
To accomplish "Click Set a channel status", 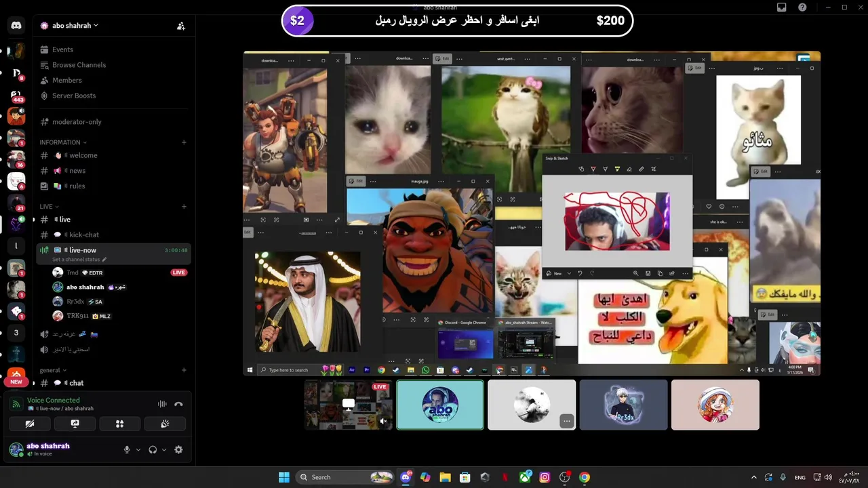I will [79, 260].
